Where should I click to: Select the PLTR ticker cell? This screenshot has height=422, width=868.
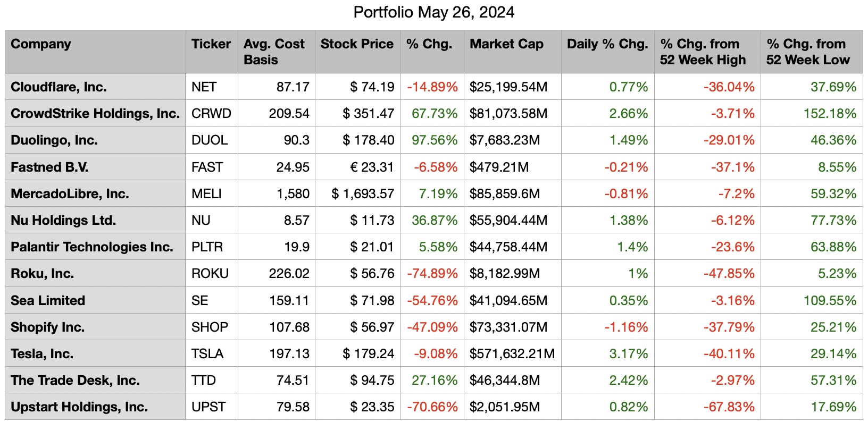[x=207, y=247]
